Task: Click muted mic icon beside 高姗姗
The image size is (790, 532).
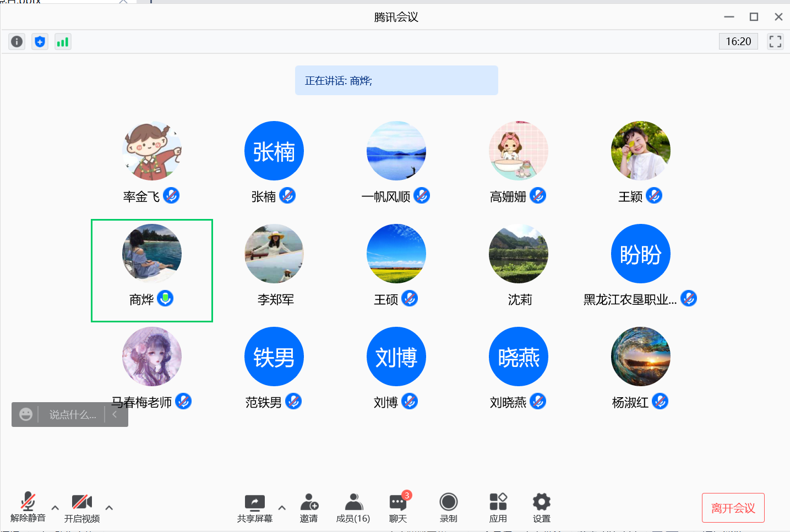Action: 538,195
